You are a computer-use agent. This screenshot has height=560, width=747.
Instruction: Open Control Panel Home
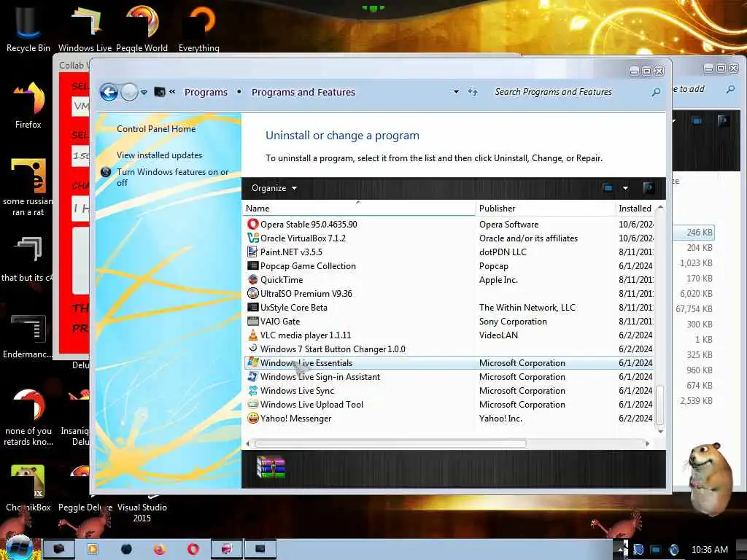tap(156, 128)
